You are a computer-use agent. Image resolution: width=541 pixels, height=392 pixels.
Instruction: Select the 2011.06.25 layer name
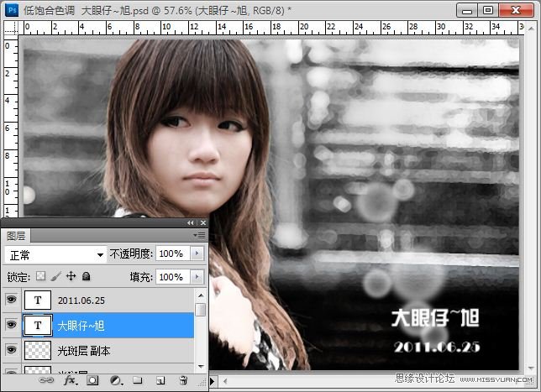[x=81, y=301]
